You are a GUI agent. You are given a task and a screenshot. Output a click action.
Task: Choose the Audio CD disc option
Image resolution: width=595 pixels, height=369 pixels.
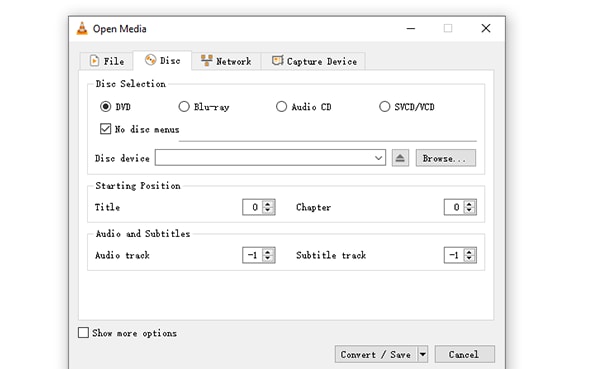281,107
